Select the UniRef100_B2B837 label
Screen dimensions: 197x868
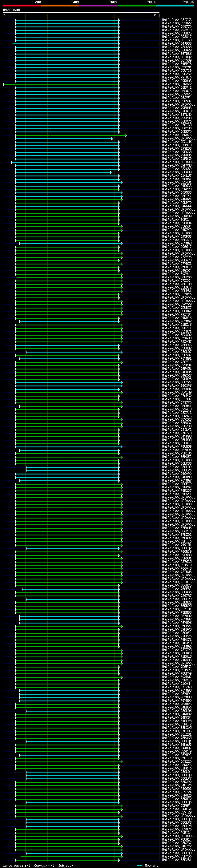click(177, 423)
